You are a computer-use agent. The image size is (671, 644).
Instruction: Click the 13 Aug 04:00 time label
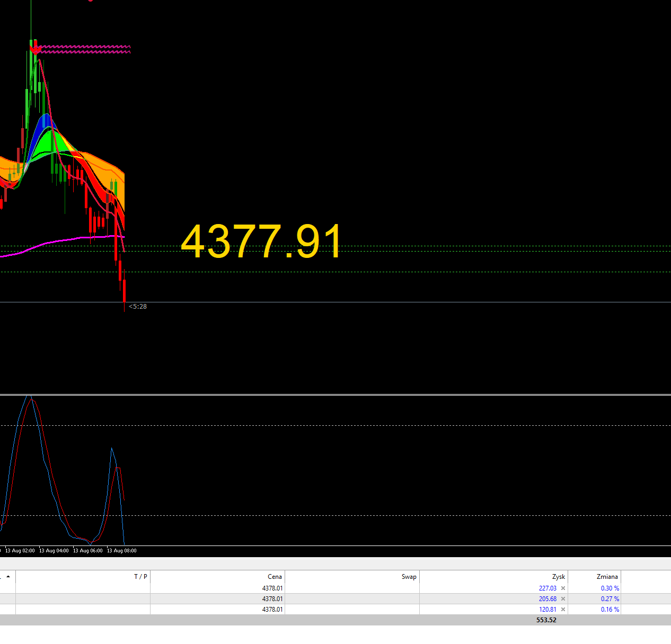[54, 551]
